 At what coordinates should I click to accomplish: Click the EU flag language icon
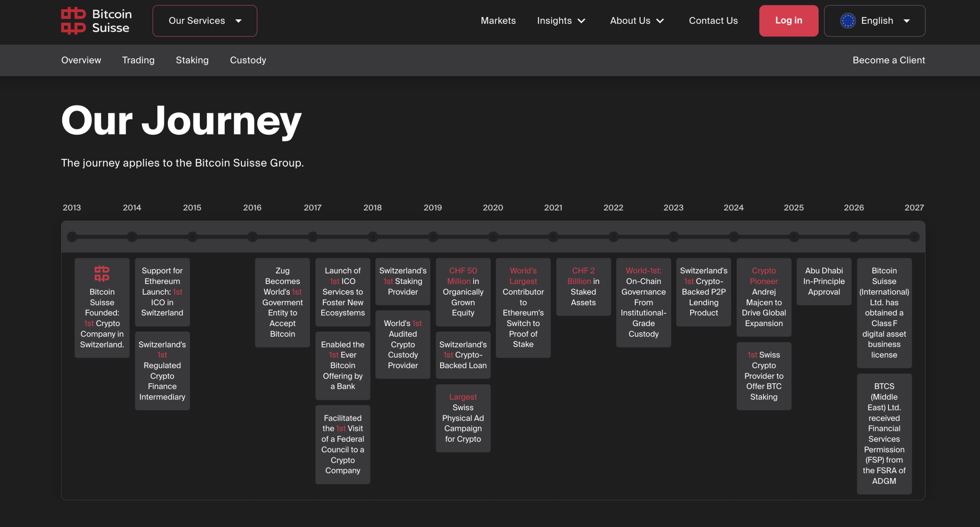point(848,21)
